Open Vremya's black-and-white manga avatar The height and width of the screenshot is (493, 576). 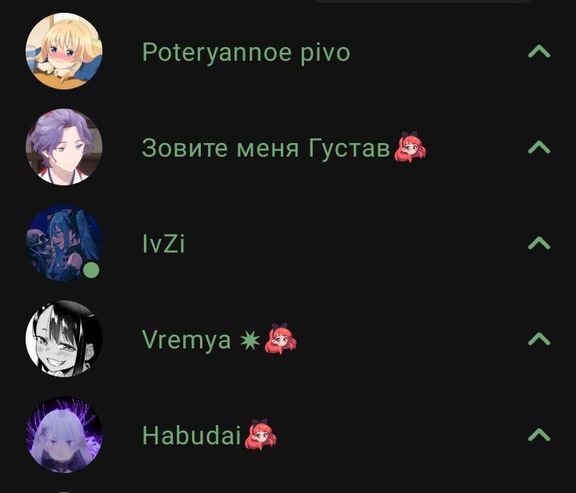pos(64,339)
